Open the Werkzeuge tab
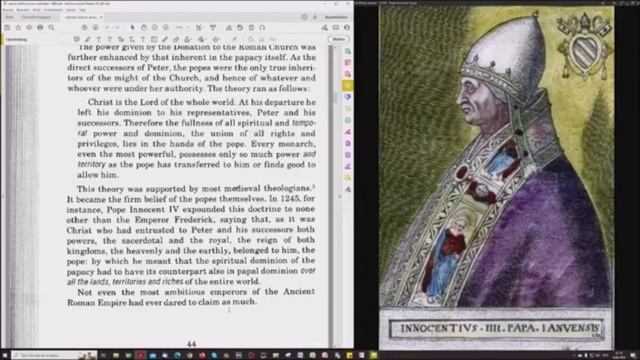The image size is (640, 360). 36,17
